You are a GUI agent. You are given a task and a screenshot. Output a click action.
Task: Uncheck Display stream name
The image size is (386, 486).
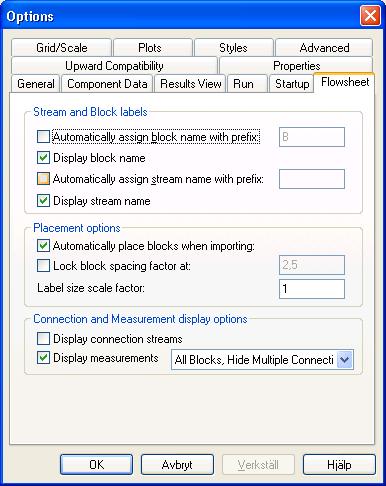point(43,201)
